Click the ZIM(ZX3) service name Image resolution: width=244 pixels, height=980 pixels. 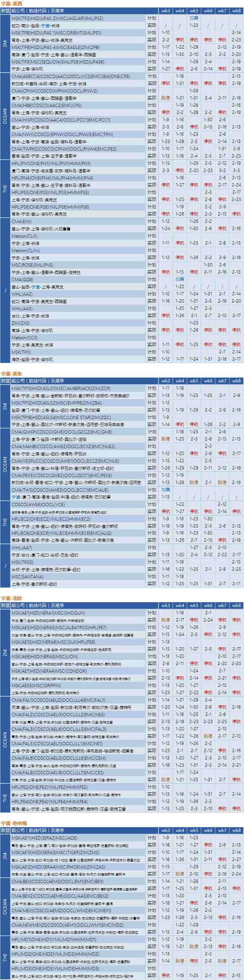tap(21, 323)
